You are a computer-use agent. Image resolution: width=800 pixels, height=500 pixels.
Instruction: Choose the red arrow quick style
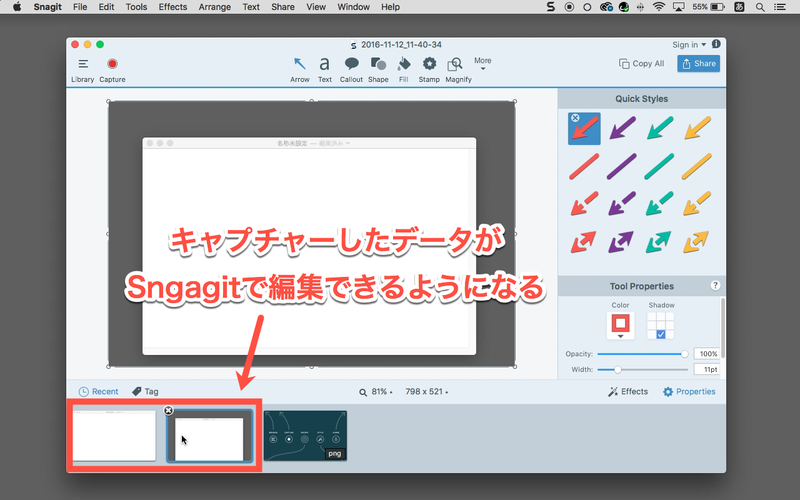click(584, 129)
